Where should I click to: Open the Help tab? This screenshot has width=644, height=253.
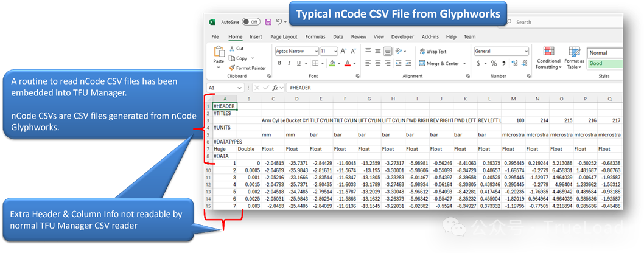(x=452, y=37)
